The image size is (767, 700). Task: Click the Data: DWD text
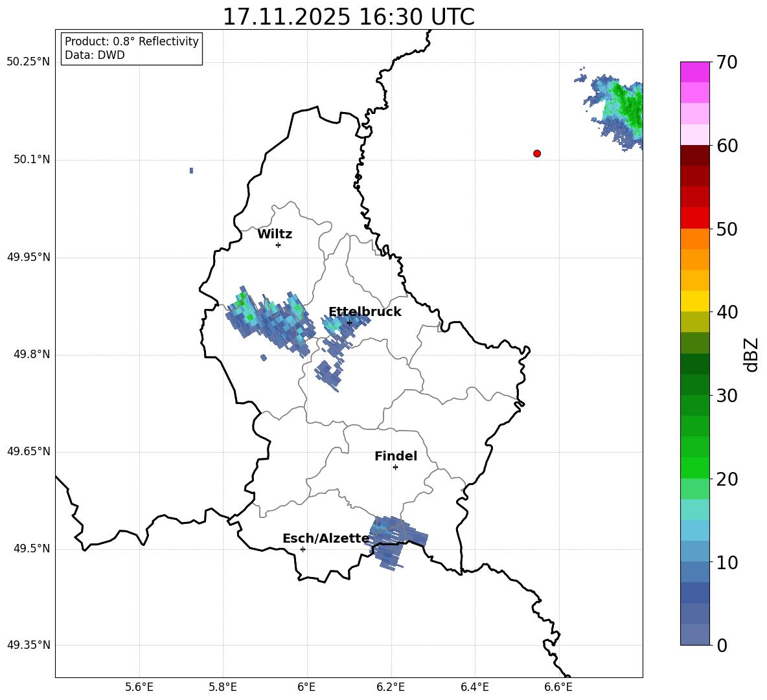coord(95,55)
